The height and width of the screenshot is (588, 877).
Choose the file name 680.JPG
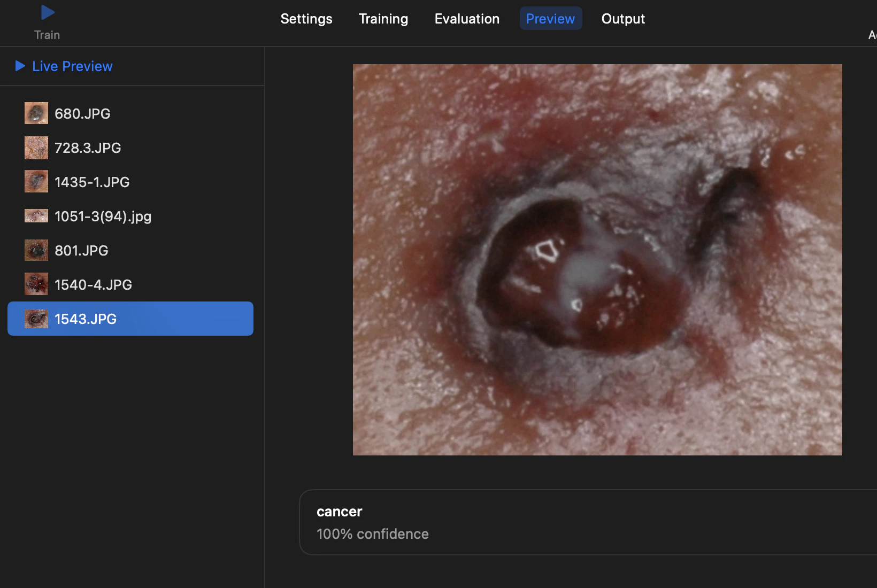click(x=82, y=114)
